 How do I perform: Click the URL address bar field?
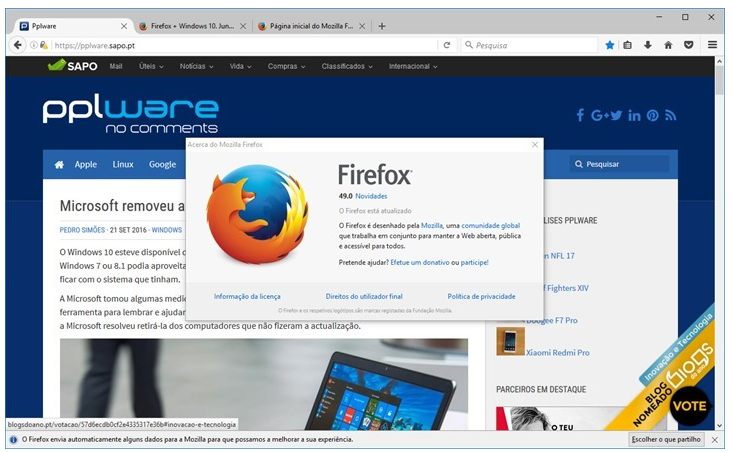click(243, 45)
